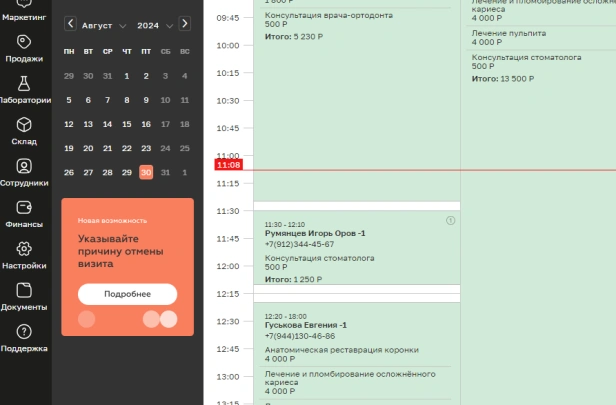Go to the Склад warehouse section
The width and height of the screenshot is (616, 405).
[x=25, y=131]
